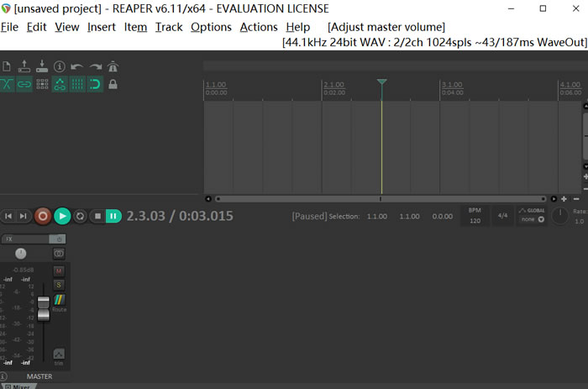Mute the master track
The height and width of the screenshot is (389, 588).
pyautogui.click(x=59, y=271)
